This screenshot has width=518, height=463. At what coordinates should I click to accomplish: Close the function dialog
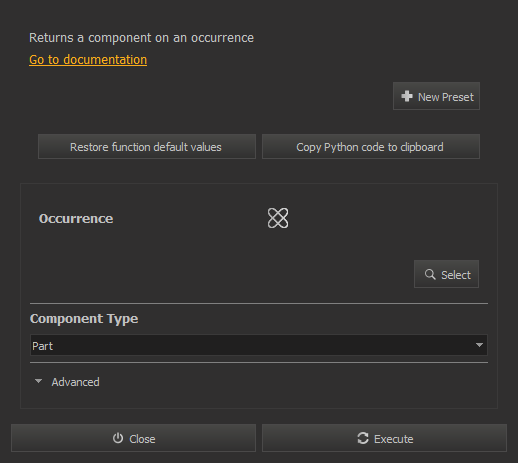point(133,438)
